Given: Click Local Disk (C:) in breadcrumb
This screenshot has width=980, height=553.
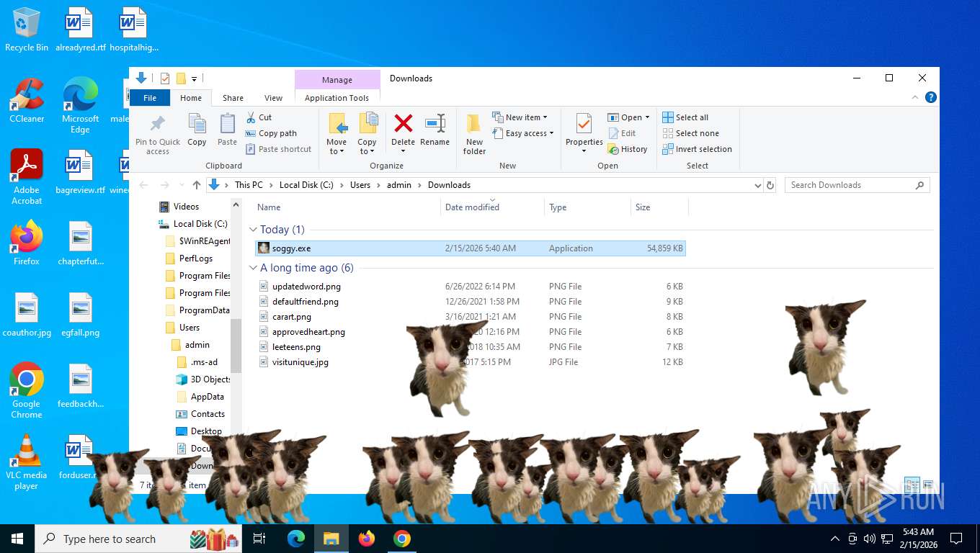Looking at the screenshot, I should [x=306, y=185].
